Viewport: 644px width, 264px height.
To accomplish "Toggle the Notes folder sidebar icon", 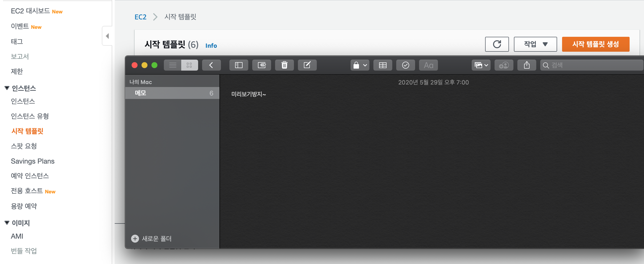I will (239, 65).
